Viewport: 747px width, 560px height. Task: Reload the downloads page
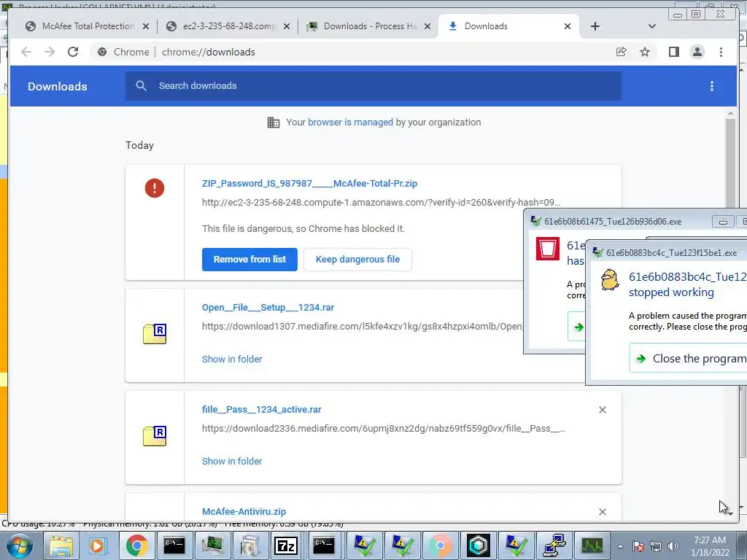tap(73, 52)
